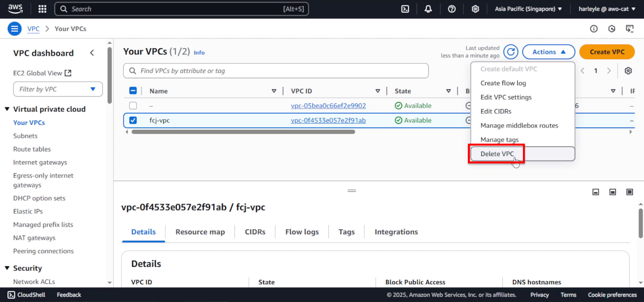Switch to the Integrations tab
The image size is (644, 302).
pos(396,232)
